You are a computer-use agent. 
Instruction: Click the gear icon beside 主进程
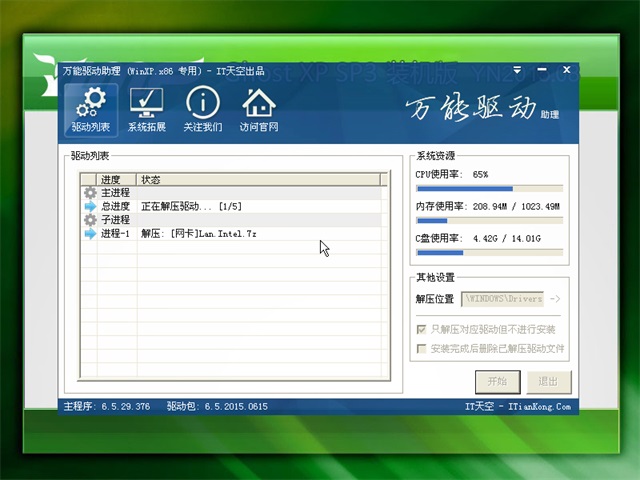tap(90, 192)
